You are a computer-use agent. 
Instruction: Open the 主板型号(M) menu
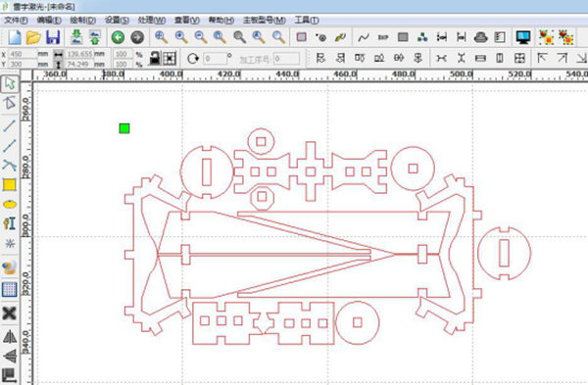coord(264,21)
